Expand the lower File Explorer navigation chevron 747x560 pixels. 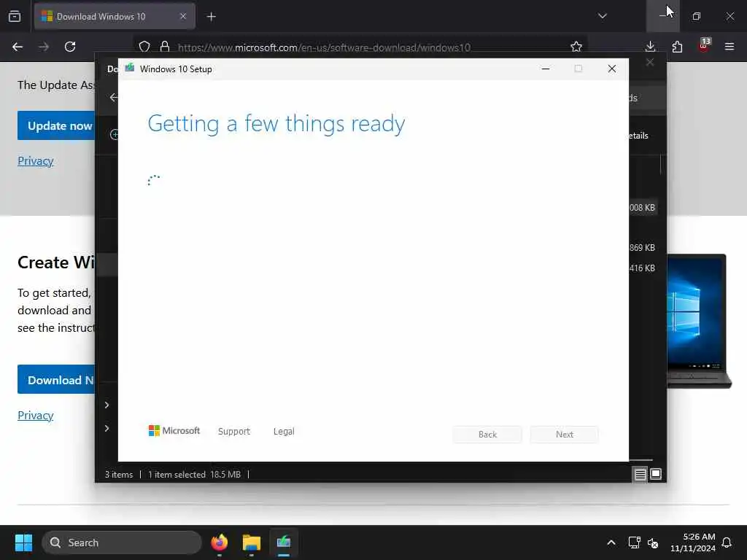[x=107, y=428]
